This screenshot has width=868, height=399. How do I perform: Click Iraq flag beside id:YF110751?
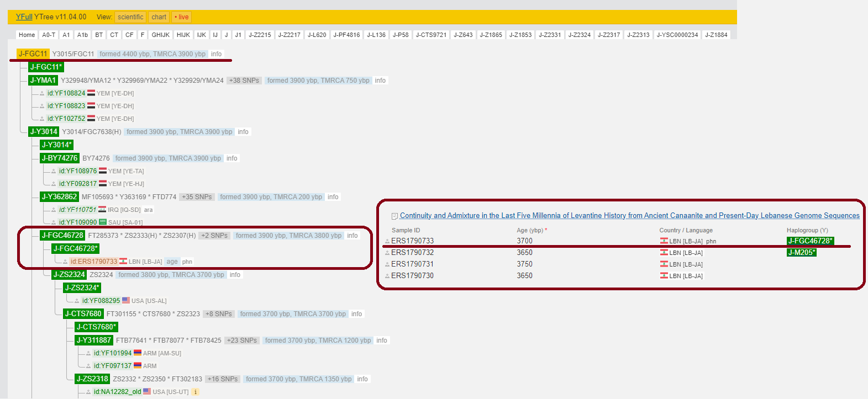[x=102, y=210]
